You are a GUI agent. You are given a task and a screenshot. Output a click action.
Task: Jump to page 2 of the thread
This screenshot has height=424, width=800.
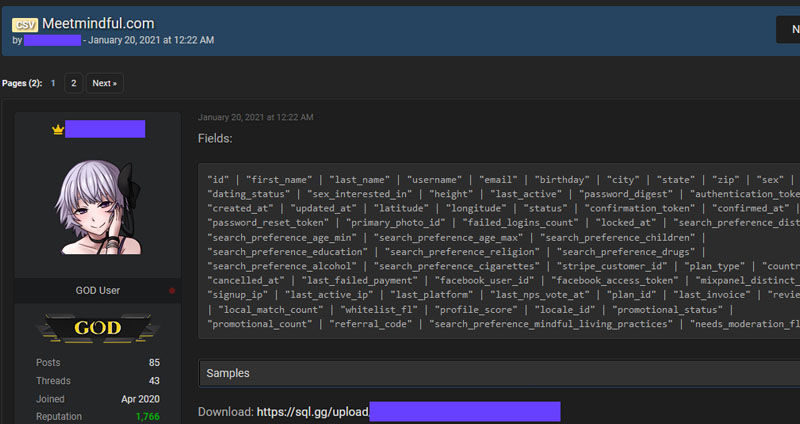[x=73, y=83]
